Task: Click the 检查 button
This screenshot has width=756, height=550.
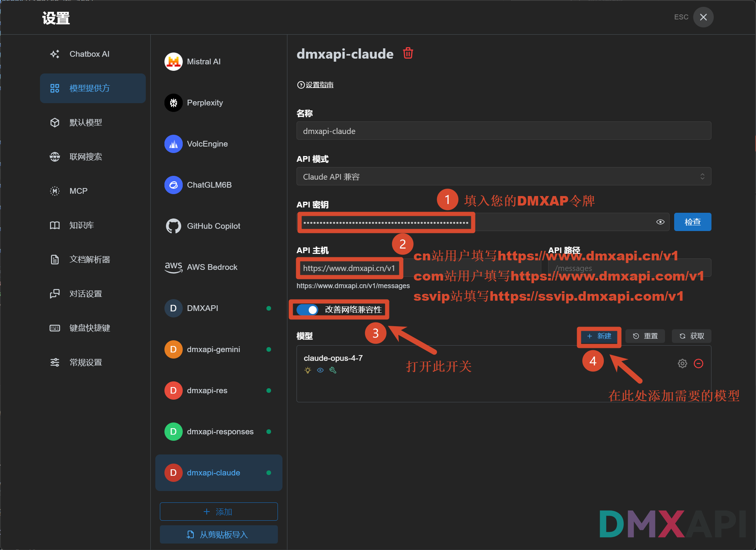Action: click(693, 222)
